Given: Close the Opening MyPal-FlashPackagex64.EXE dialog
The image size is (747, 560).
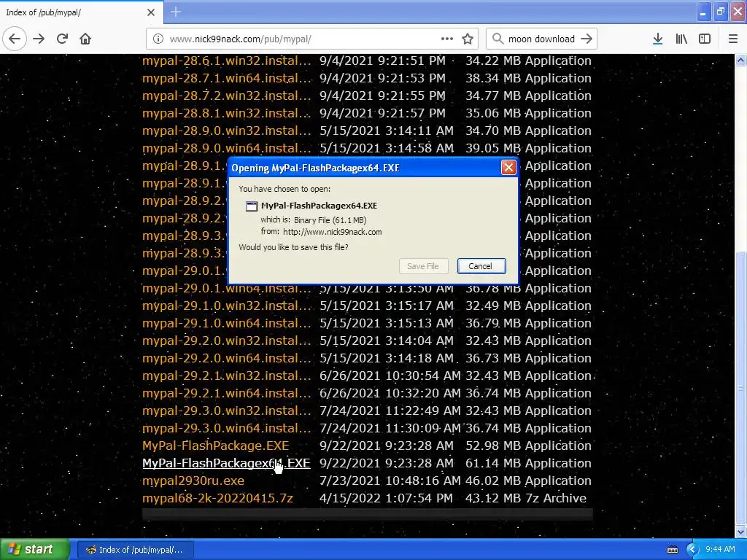Looking at the screenshot, I should [x=508, y=168].
